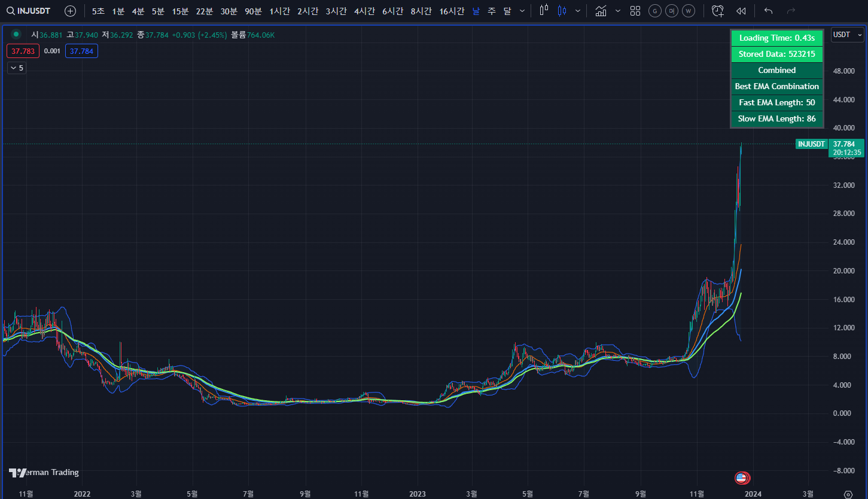Screen dimensions: 868x499
Task: Click the red 37.783 sell price button
Action: pyautogui.click(x=23, y=51)
